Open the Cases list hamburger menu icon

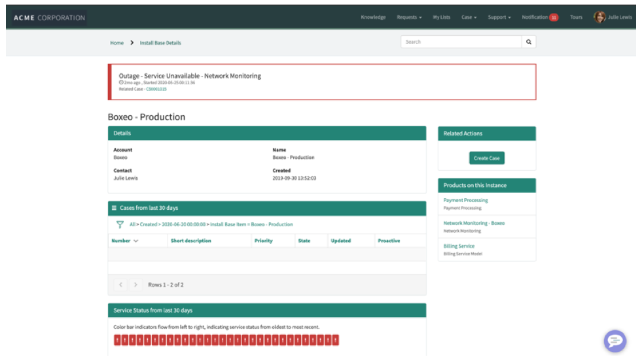coord(114,208)
